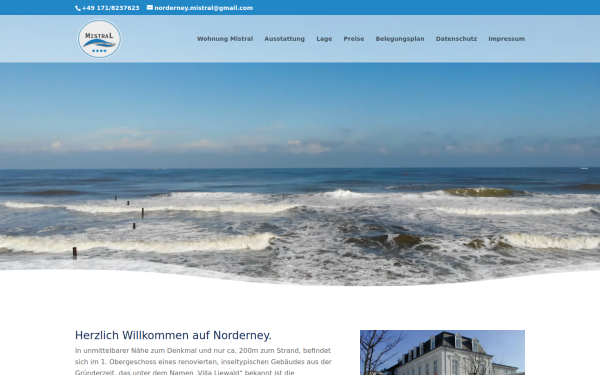Image resolution: width=600 pixels, height=375 pixels.
Task: Click the Mistral round logo
Action: pos(99,39)
